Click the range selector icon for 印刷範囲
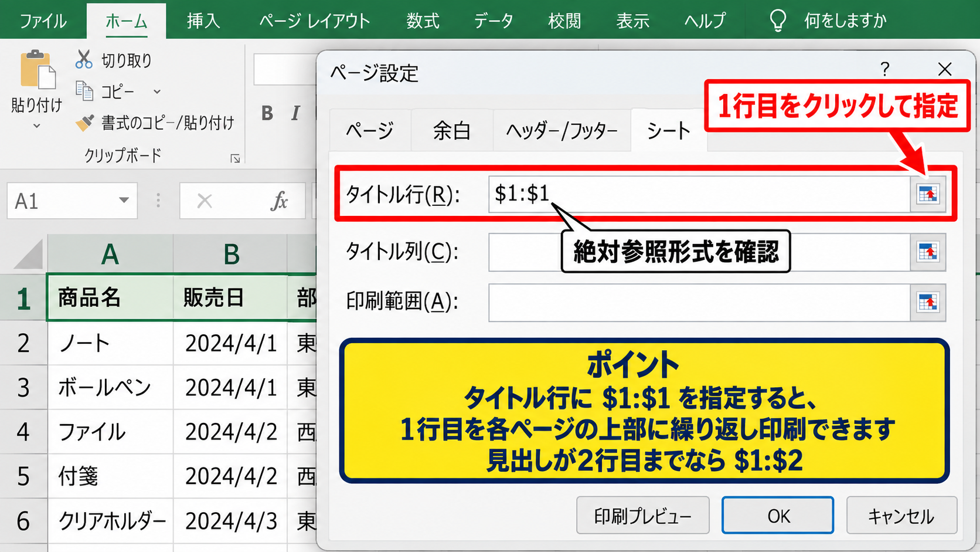This screenshot has height=552, width=980. pos(928,303)
